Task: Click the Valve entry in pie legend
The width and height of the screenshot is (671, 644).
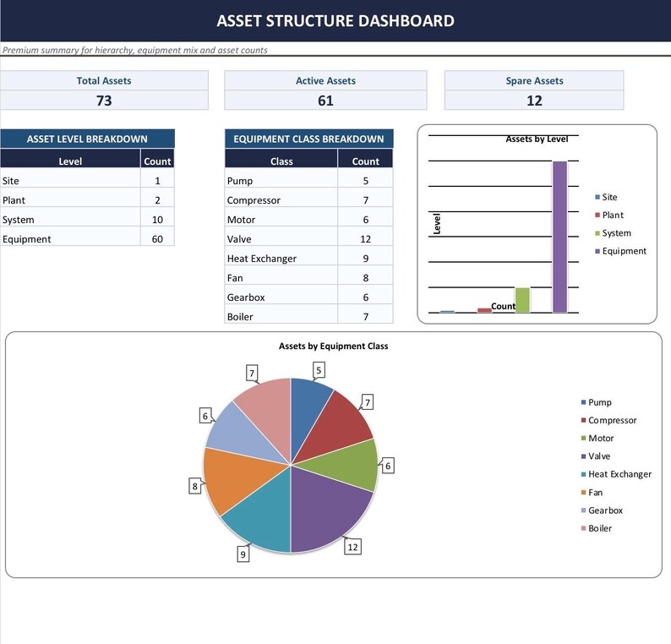Action: click(595, 456)
